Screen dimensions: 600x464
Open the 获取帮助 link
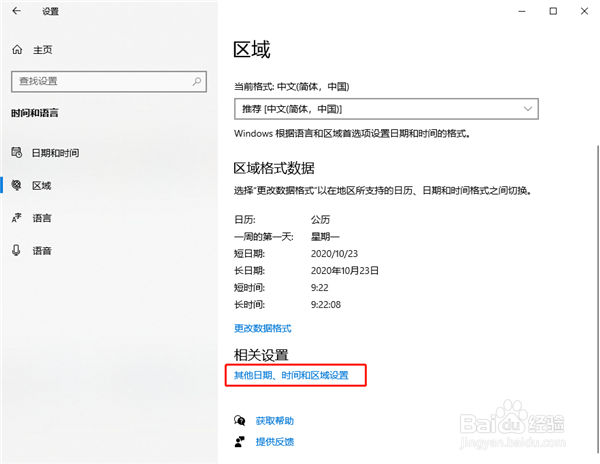(275, 421)
